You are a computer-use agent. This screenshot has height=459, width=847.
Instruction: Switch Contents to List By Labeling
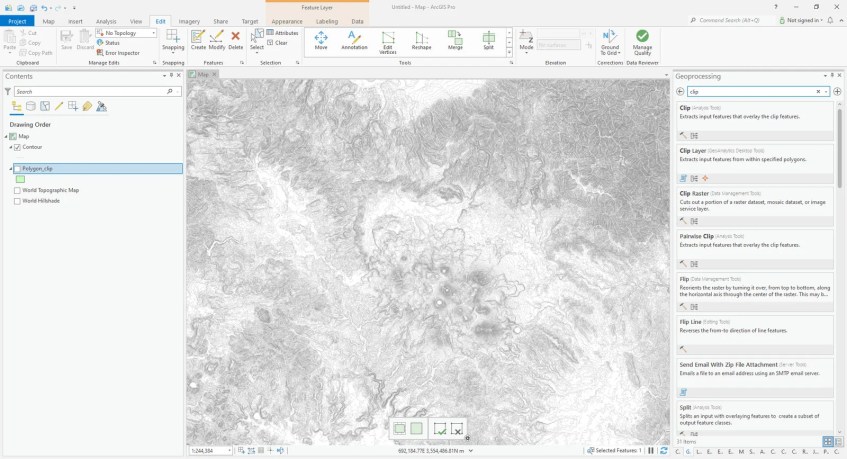(x=87, y=106)
